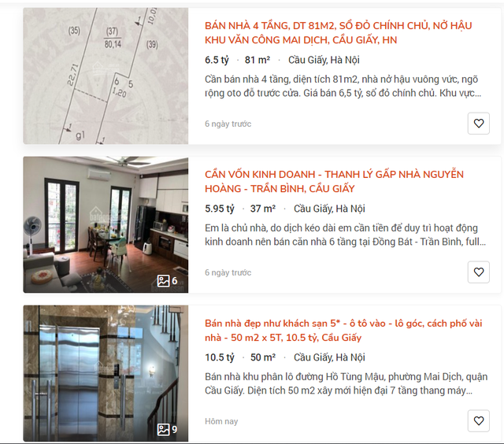Click the 'Hôm nay' posting date

pyautogui.click(x=221, y=421)
